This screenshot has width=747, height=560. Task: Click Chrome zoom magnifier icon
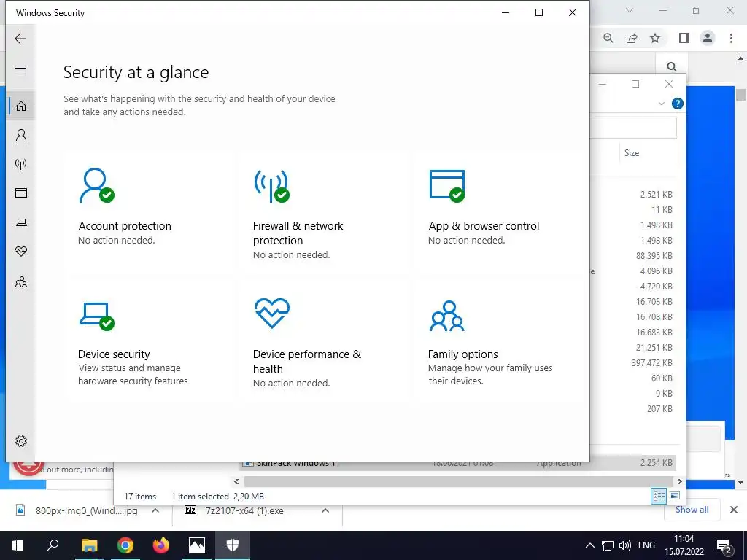tap(608, 38)
